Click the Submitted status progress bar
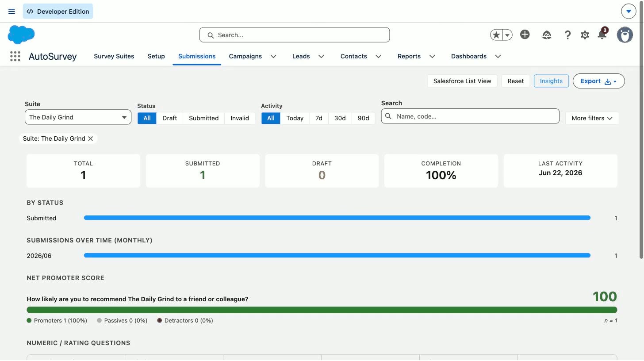644x361 pixels. (x=337, y=218)
